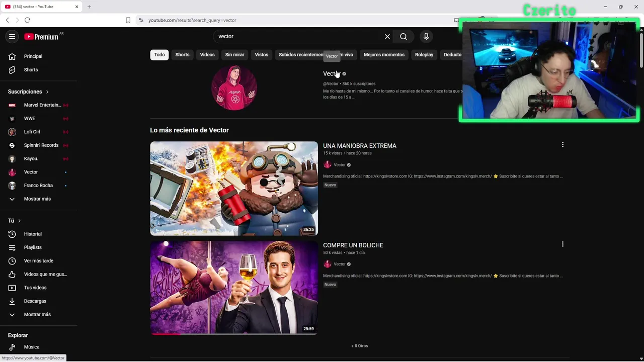Screen dimensions: 644x362
Task: Select the Deducto filter chip
Action: click(x=452, y=55)
